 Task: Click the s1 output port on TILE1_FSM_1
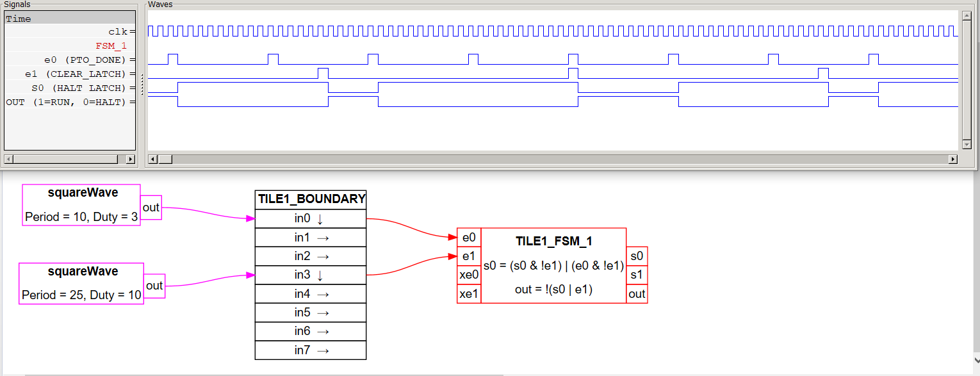click(637, 275)
